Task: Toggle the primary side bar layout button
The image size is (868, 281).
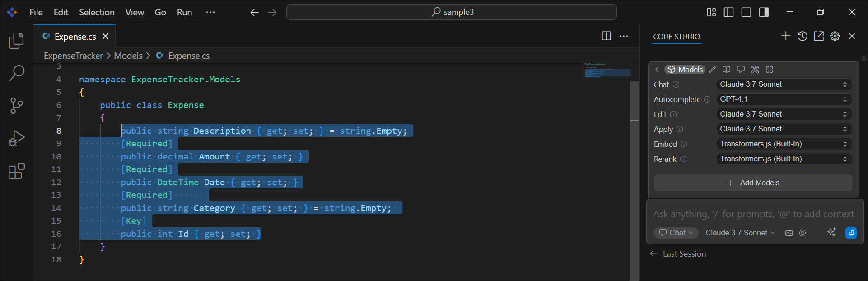Action: (728, 12)
